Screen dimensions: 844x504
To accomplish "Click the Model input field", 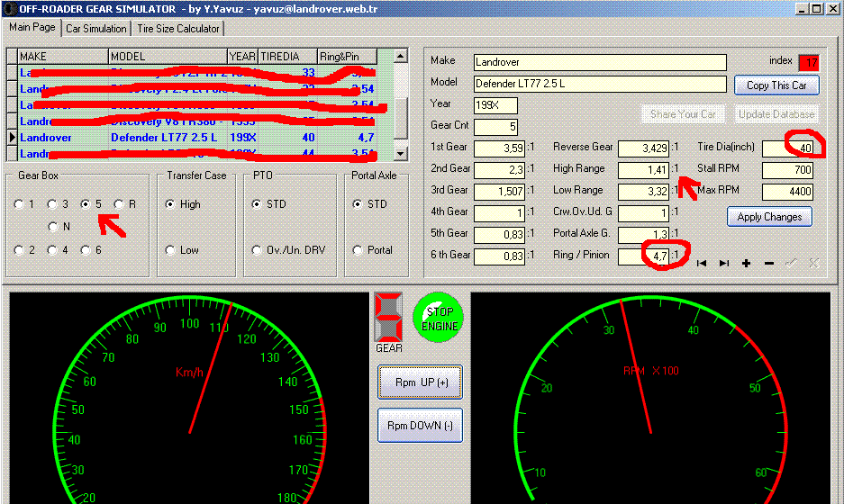I will pyautogui.click(x=600, y=84).
